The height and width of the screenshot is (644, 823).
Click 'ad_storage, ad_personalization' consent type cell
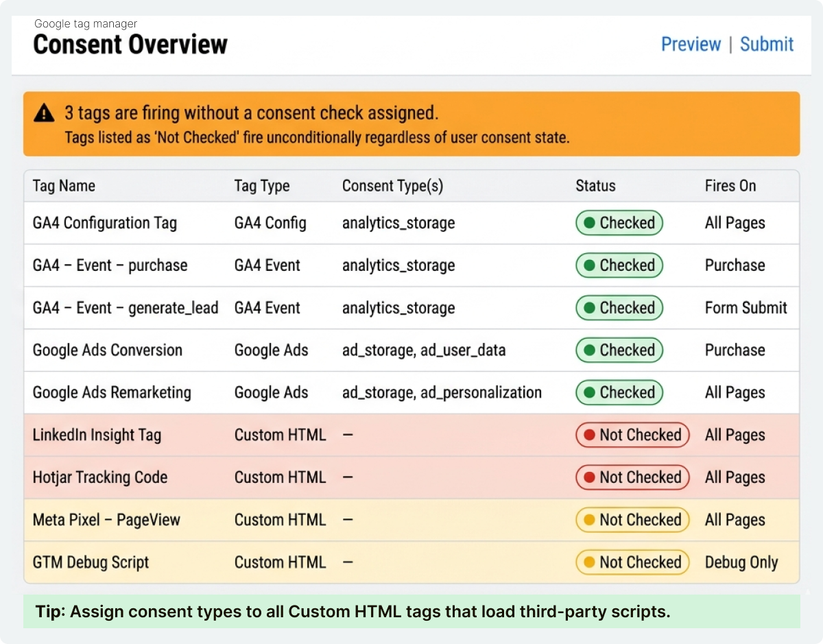pyautogui.click(x=442, y=393)
